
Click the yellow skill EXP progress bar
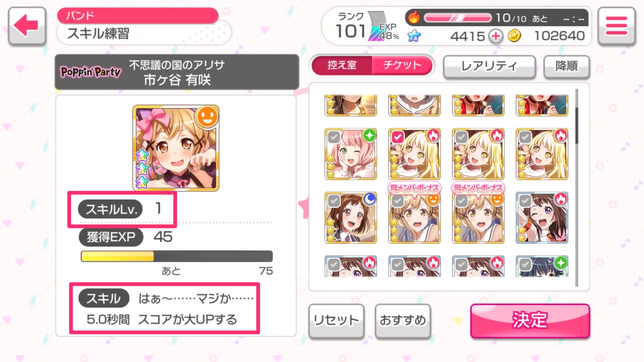177,256
